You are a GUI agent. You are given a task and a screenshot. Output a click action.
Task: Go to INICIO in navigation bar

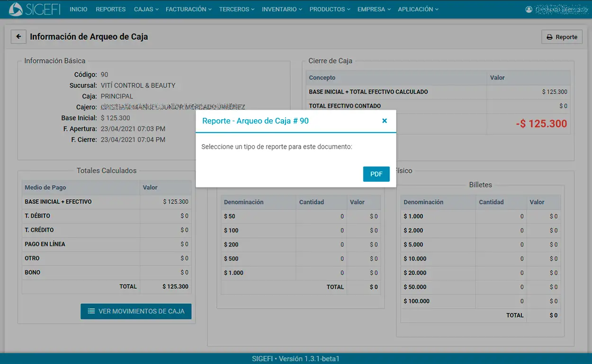[78, 9]
